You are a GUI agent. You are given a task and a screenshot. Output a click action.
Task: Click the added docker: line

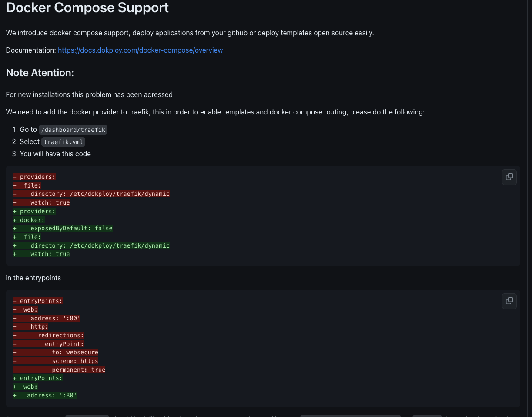pyautogui.click(x=32, y=220)
